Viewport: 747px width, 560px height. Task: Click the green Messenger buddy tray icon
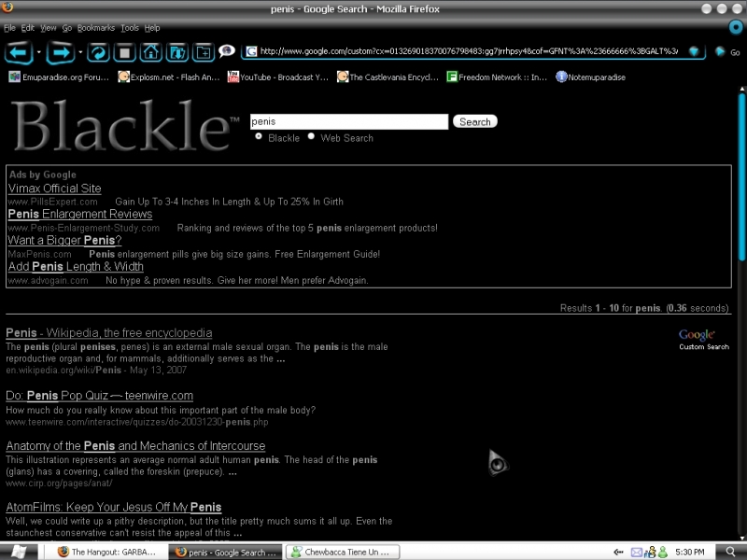(663, 553)
